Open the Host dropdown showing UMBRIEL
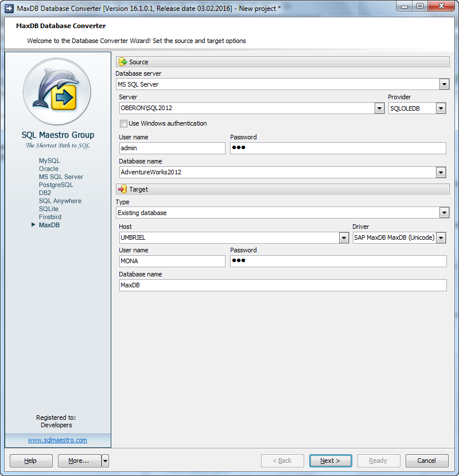459x476 pixels. click(344, 237)
